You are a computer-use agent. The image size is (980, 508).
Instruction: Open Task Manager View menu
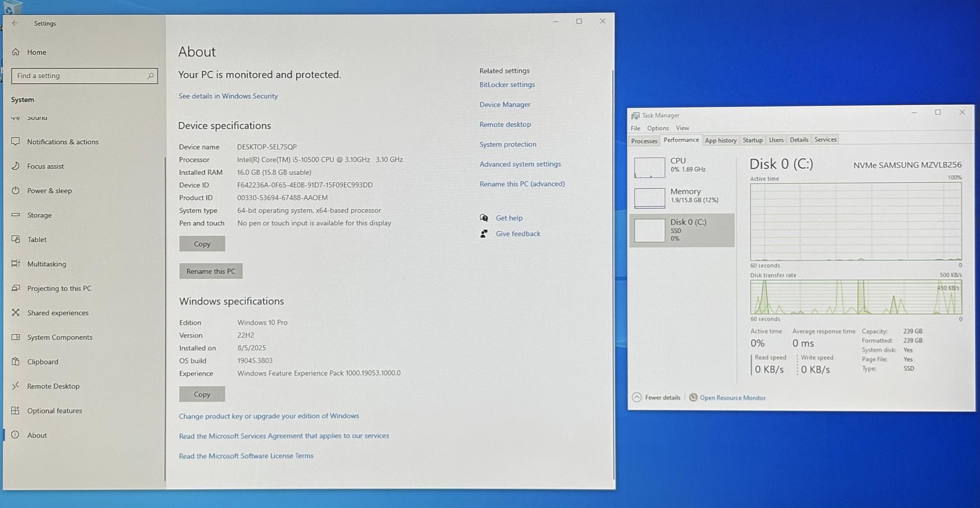tap(682, 129)
